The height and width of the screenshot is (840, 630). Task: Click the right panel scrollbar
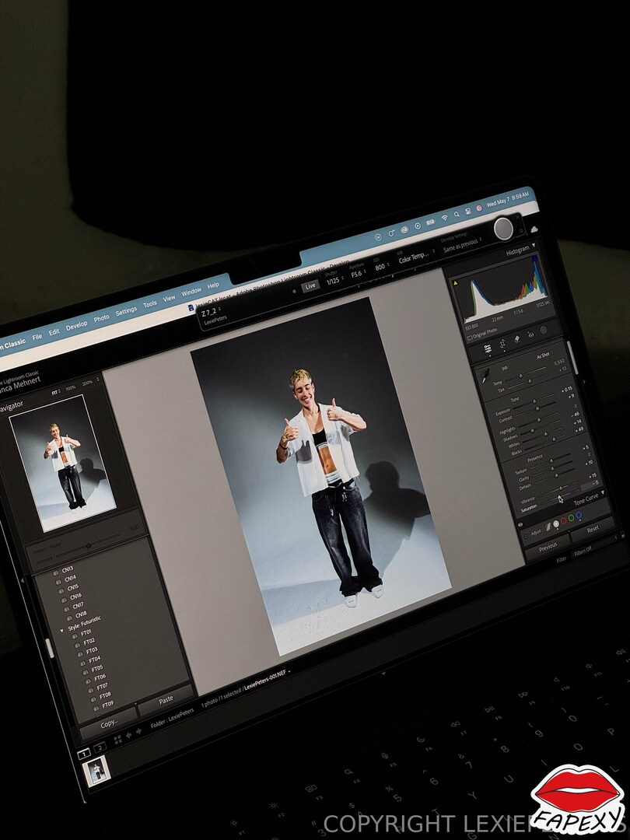pyautogui.click(x=571, y=357)
